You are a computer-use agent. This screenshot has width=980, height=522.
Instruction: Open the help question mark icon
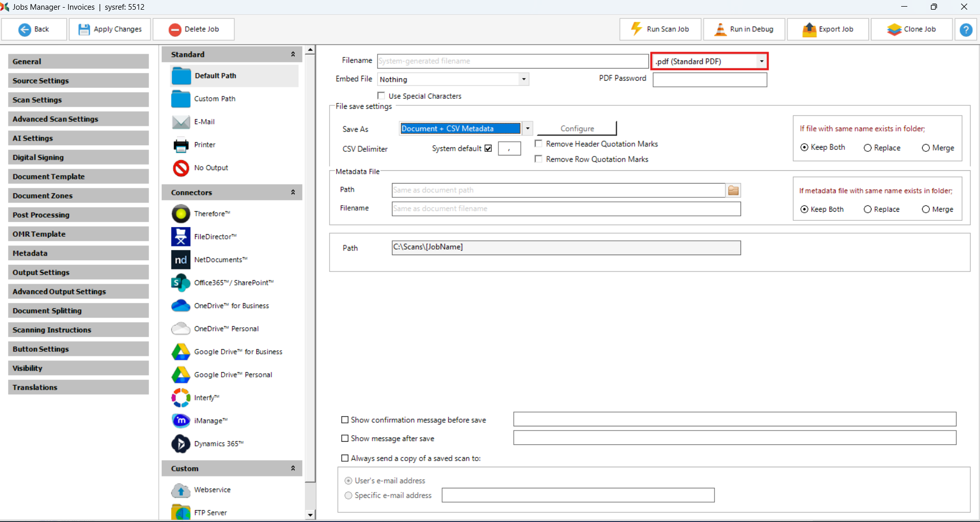(966, 30)
